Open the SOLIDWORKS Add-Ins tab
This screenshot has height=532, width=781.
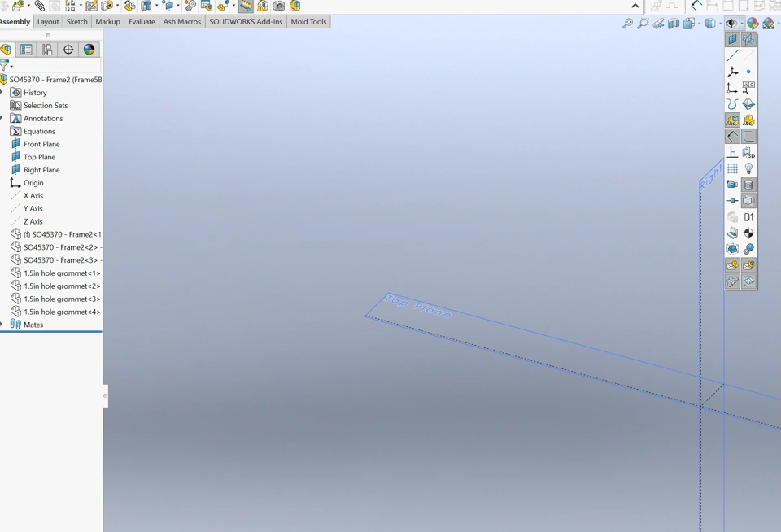(x=246, y=21)
